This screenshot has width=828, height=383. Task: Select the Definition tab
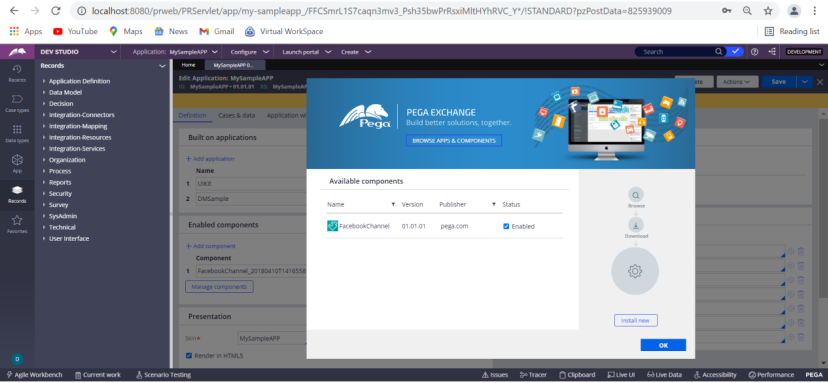(193, 115)
